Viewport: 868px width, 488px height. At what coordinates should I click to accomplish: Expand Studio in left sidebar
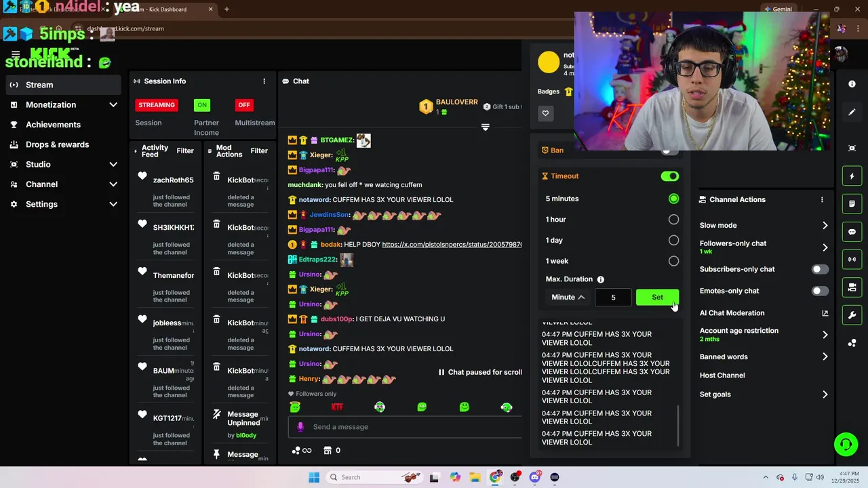pos(113,165)
